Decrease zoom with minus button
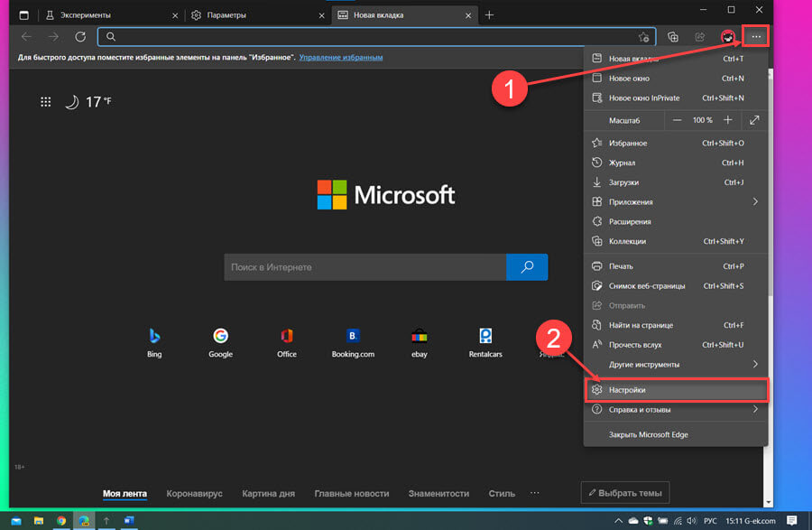Viewport: 812px width, 530px height. click(x=677, y=120)
